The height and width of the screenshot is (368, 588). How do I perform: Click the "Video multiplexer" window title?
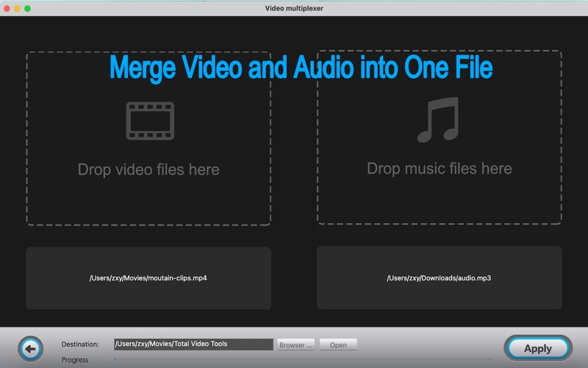(294, 8)
